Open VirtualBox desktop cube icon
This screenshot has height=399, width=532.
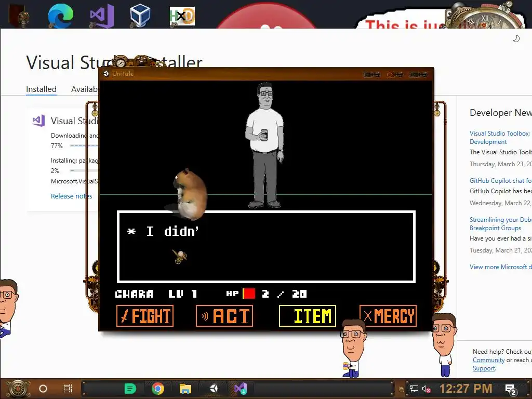pos(140,16)
